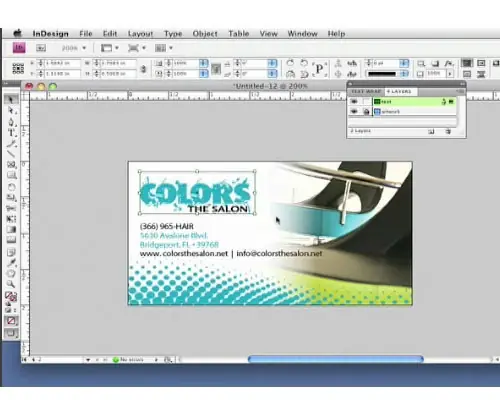Click the black stroke style preview
500x400 pixels.
coord(382,74)
